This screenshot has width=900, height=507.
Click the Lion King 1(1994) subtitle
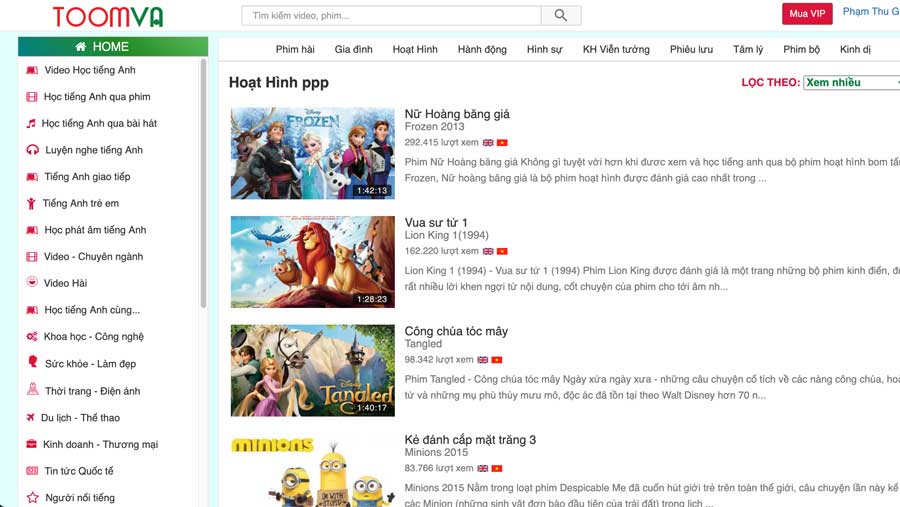447,235
